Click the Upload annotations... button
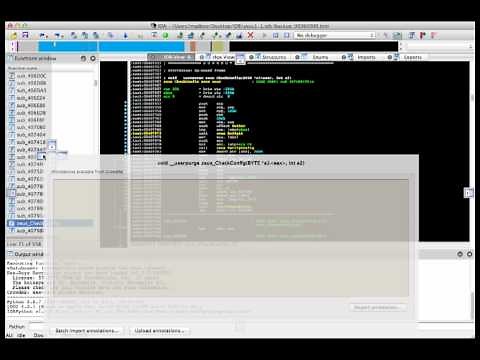The image size is (480, 360). (159, 331)
